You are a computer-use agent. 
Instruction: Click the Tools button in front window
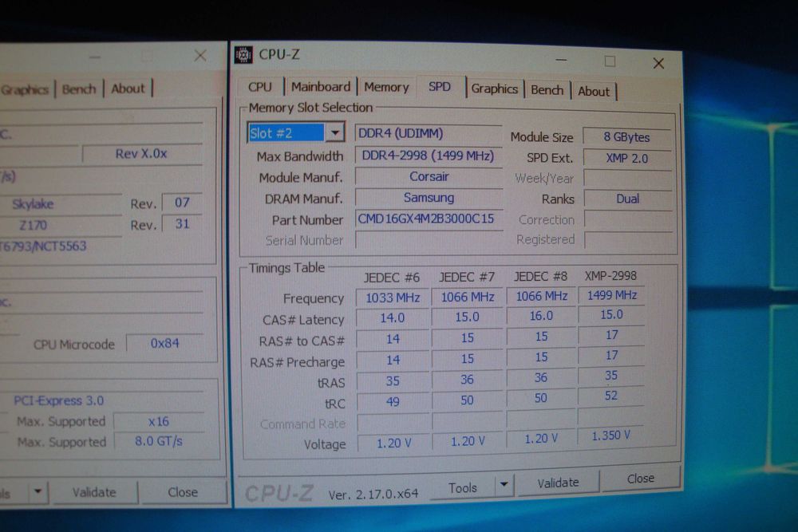coord(462,488)
